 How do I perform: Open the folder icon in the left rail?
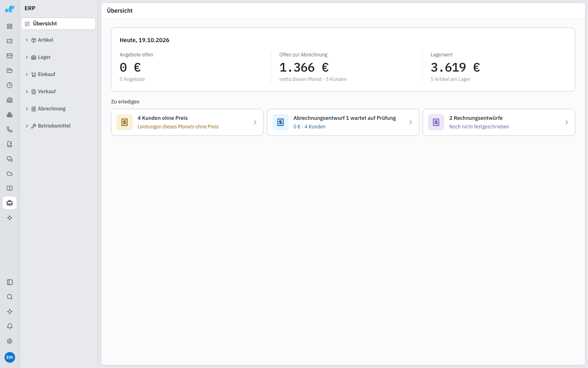tap(10, 71)
